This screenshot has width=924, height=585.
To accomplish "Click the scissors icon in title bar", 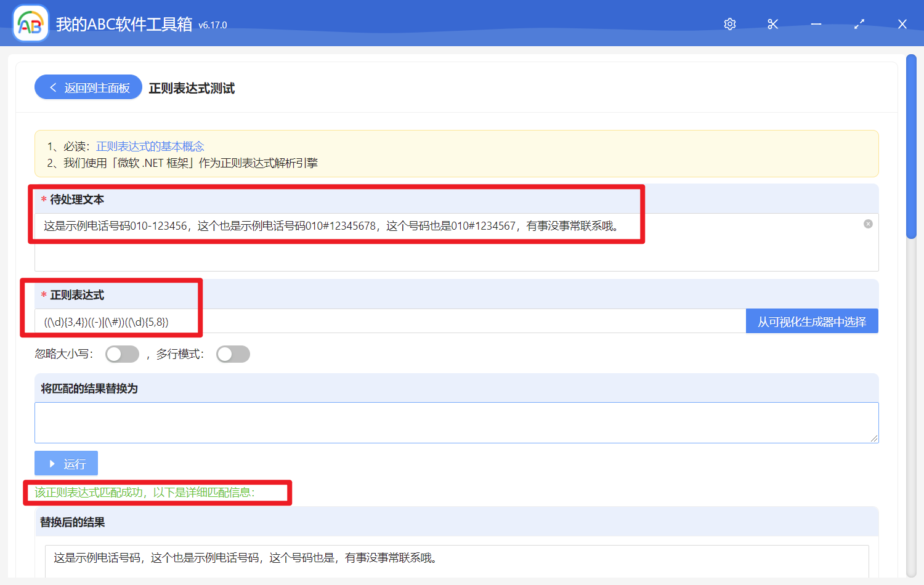I will [x=773, y=24].
